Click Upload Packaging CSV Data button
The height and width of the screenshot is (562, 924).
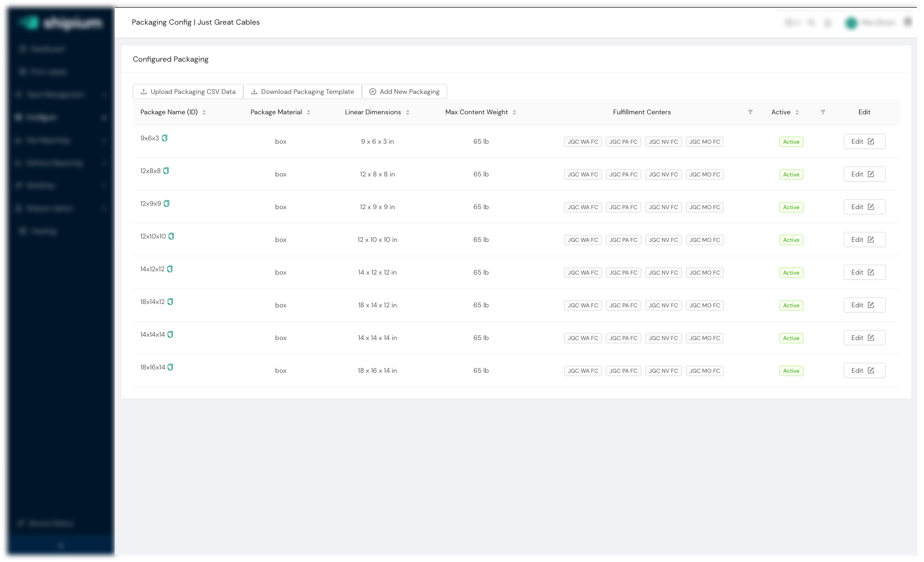point(188,92)
